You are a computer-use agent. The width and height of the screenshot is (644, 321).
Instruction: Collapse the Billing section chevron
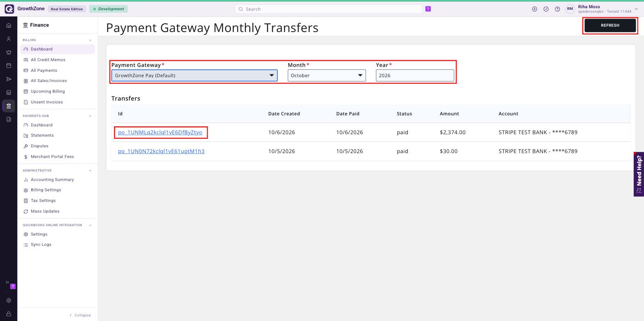(90, 40)
